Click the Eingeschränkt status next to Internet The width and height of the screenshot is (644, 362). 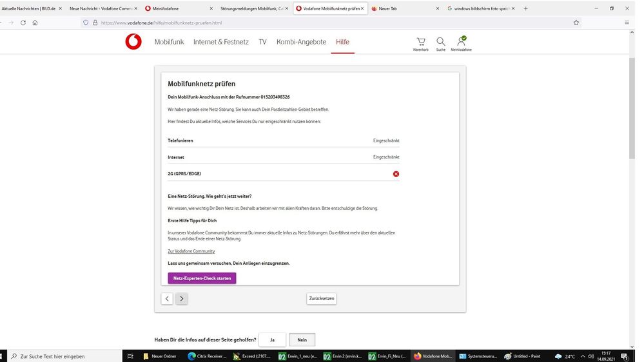click(386, 157)
